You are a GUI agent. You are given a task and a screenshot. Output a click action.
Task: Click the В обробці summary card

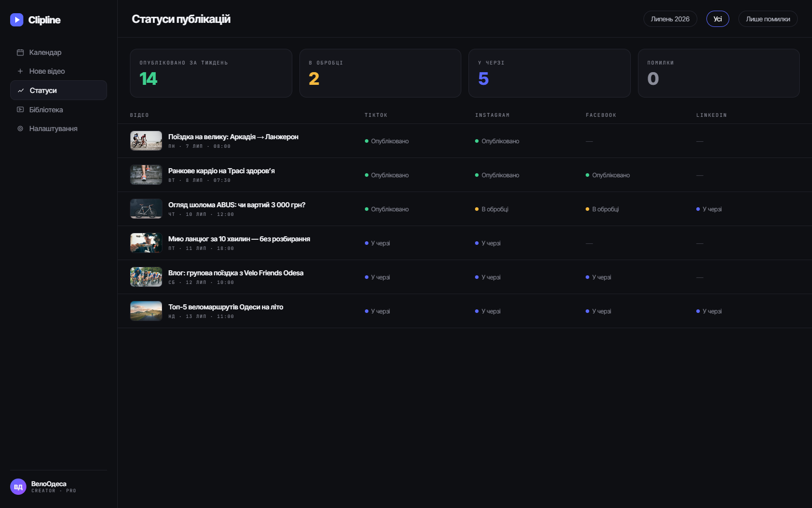pyautogui.click(x=380, y=73)
